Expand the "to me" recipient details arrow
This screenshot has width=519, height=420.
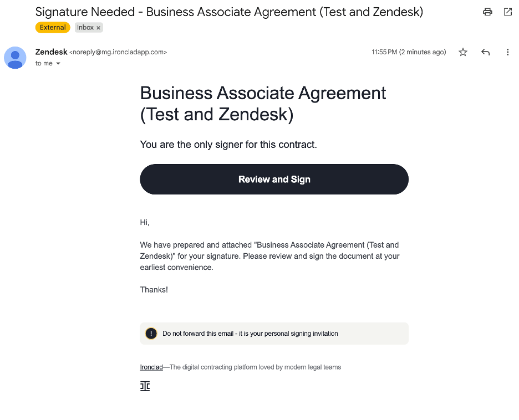[58, 64]
